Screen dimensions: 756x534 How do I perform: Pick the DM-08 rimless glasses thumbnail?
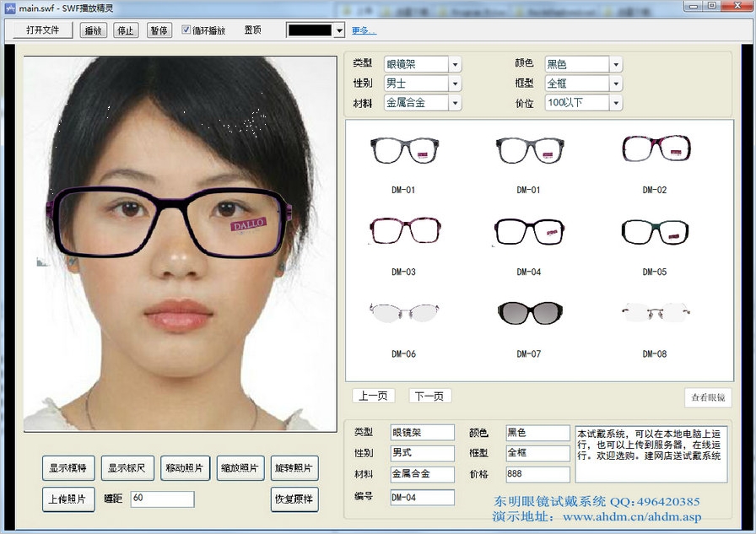click(654, 313)
